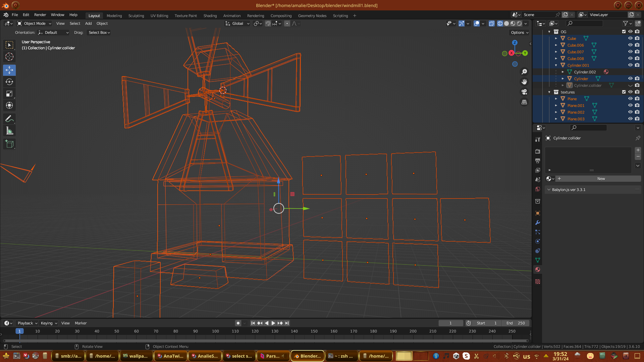Switch to the Shading workspace tab
Image resolution: width=644 pixels, height=362 pixels.
coord(210,16)
